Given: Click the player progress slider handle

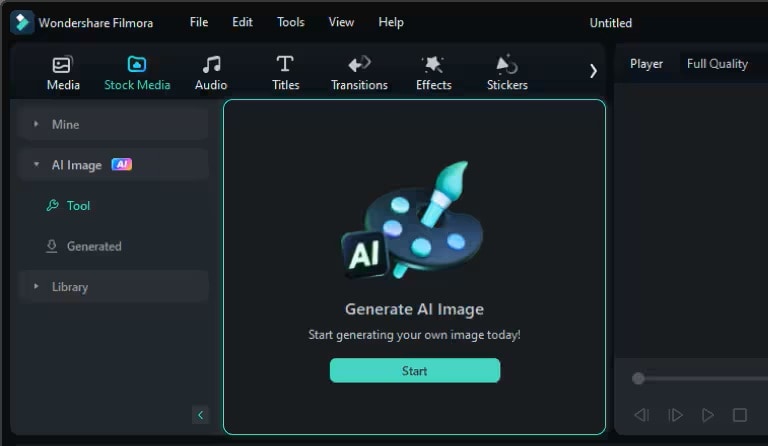Looking at the screenshot, I should tap(638, 378).
